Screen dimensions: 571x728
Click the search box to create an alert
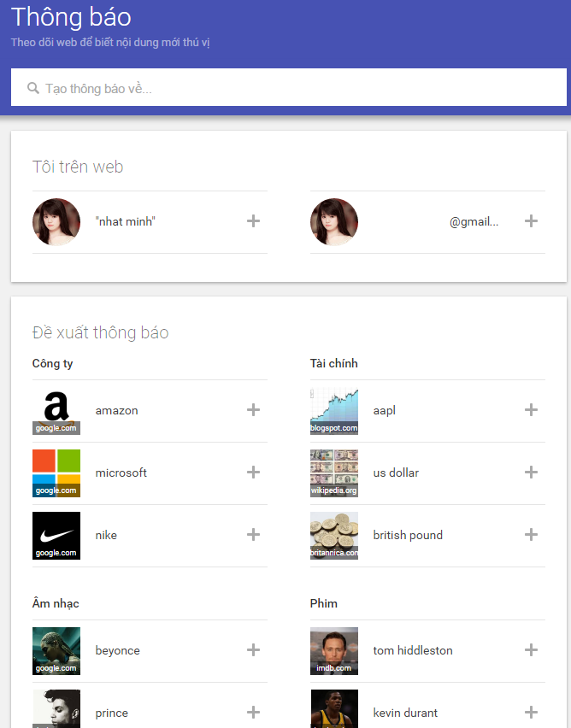(x=291, y=88)
